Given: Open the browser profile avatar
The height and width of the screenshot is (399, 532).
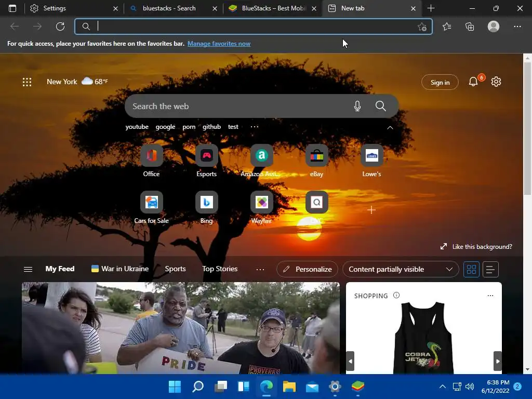Looking at the screenshot, I should tap(494, 26).
